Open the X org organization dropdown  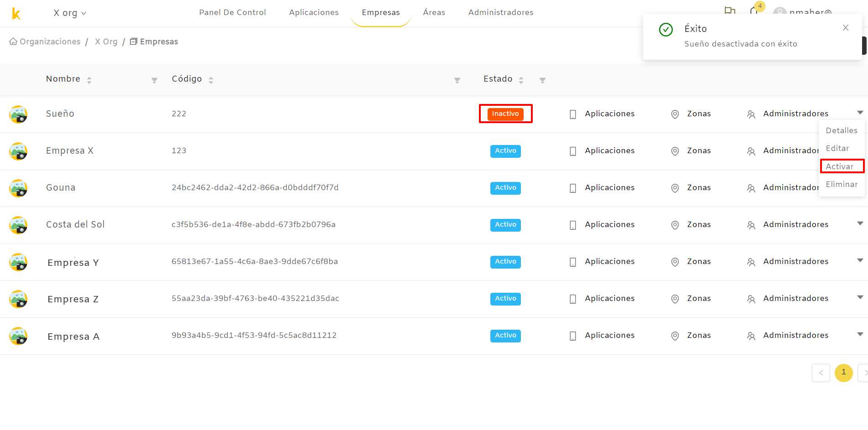click(70, 13)
